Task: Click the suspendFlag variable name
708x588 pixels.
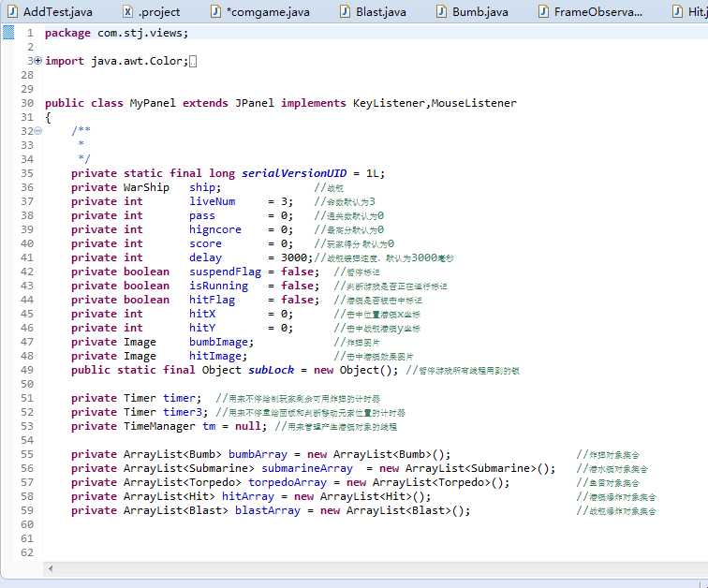Action: point(226,272)
